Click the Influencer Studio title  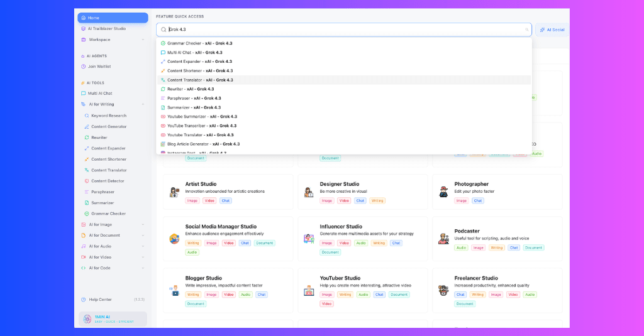(341, 227)
